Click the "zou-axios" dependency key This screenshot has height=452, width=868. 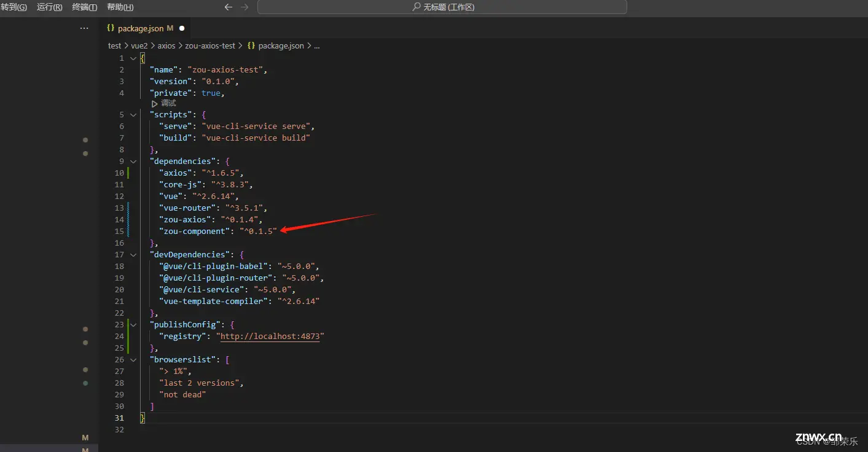185,220
